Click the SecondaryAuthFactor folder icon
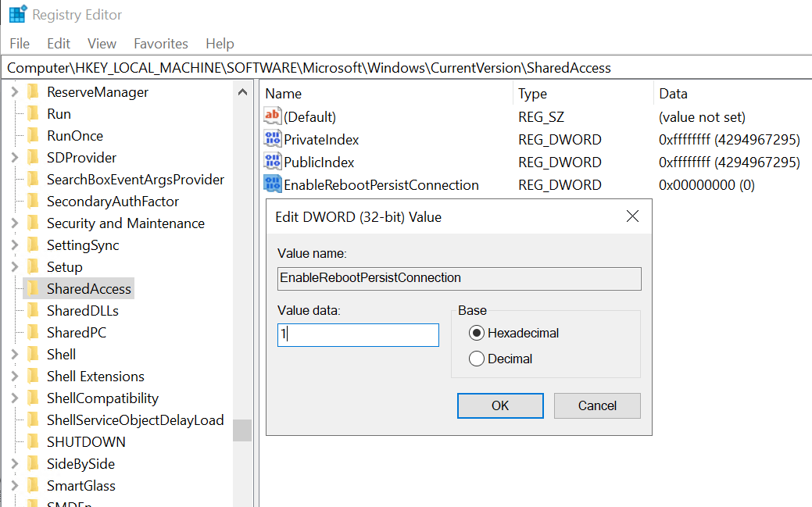This screenshot has height=507, width=812. [33, 201]
